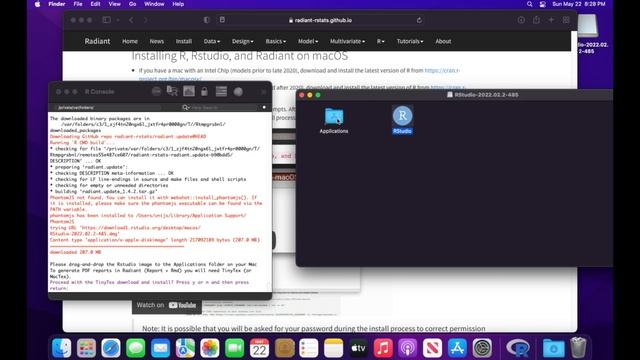Open News in Radiant navbar
Viewport: 640px width, 360px height.
[156, 41]
